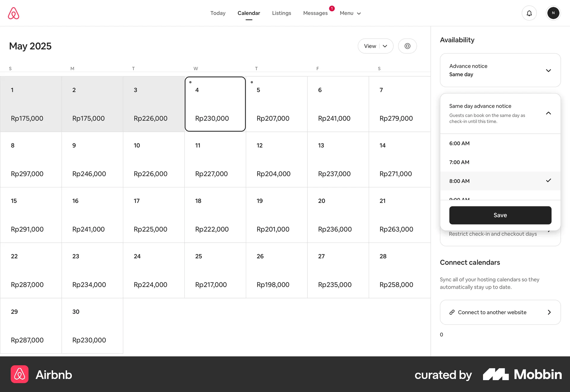Select 7:00 AM advance notice time

click(x=459, y=162)
